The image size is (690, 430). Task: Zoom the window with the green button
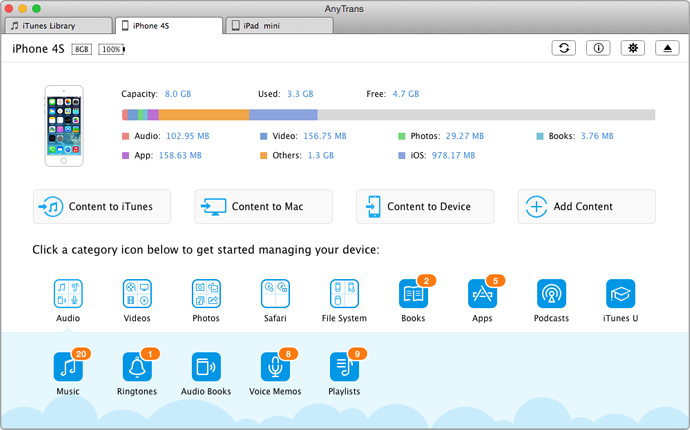point(37,8)
